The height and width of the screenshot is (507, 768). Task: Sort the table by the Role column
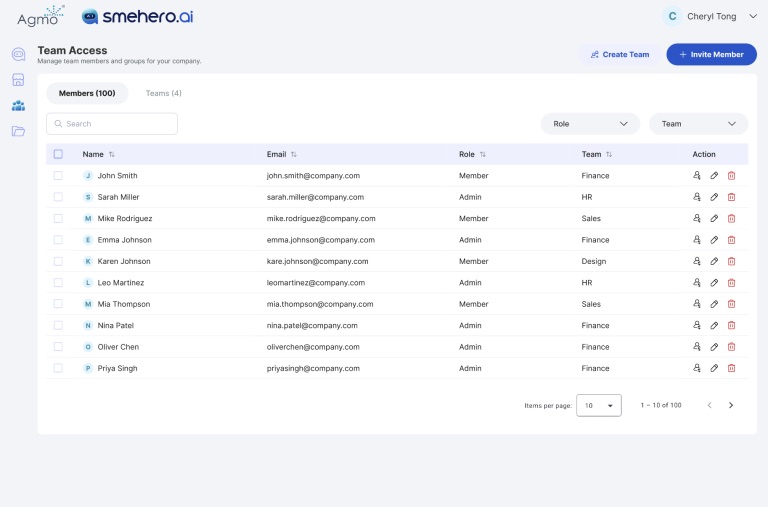(482, 154)
